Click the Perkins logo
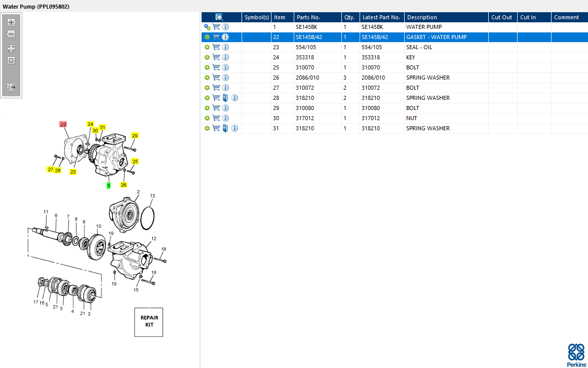Viewport: 588px width, 368px height. tap(576, 355)
